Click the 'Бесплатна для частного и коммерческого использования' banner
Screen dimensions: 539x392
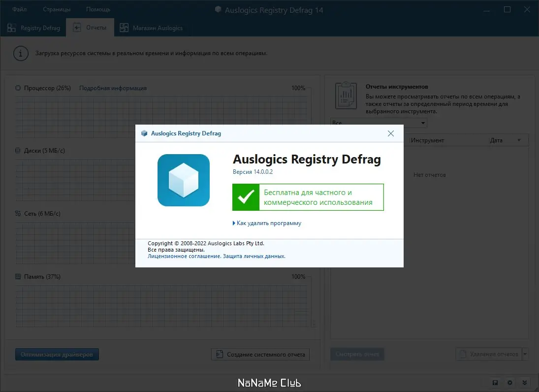click(x=308, y=197)
